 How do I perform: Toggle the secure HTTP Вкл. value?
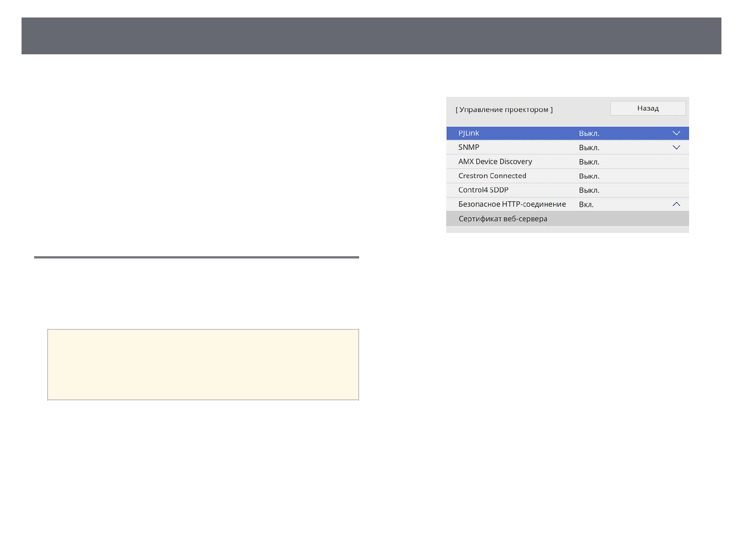(x=586, y=205)
